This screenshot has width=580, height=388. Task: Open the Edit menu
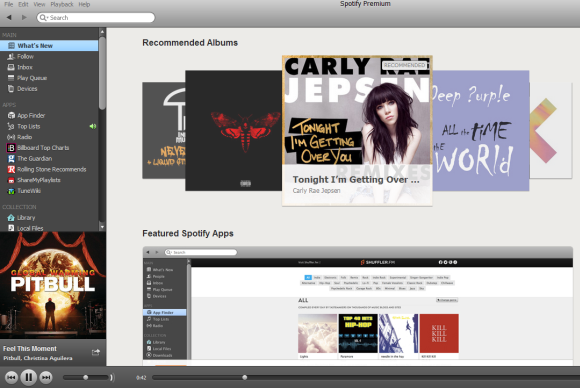pos(23,4)
